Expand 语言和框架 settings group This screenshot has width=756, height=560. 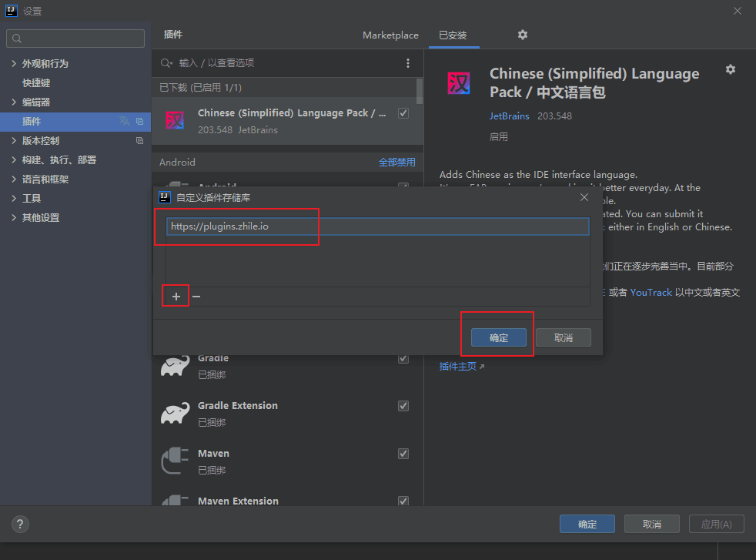click(14, 179)
